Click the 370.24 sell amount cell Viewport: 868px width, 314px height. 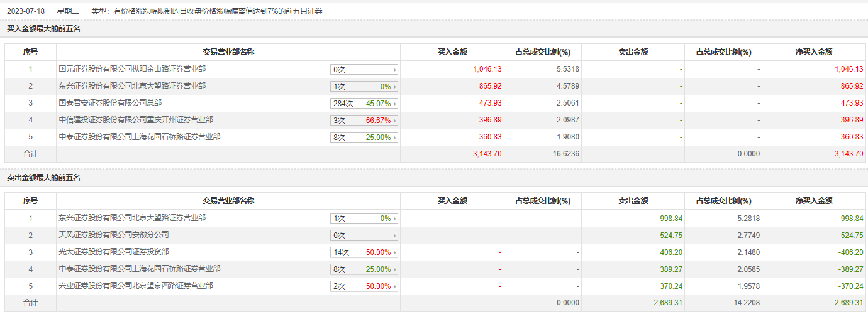pyautogui.click(x=672, y=286)
